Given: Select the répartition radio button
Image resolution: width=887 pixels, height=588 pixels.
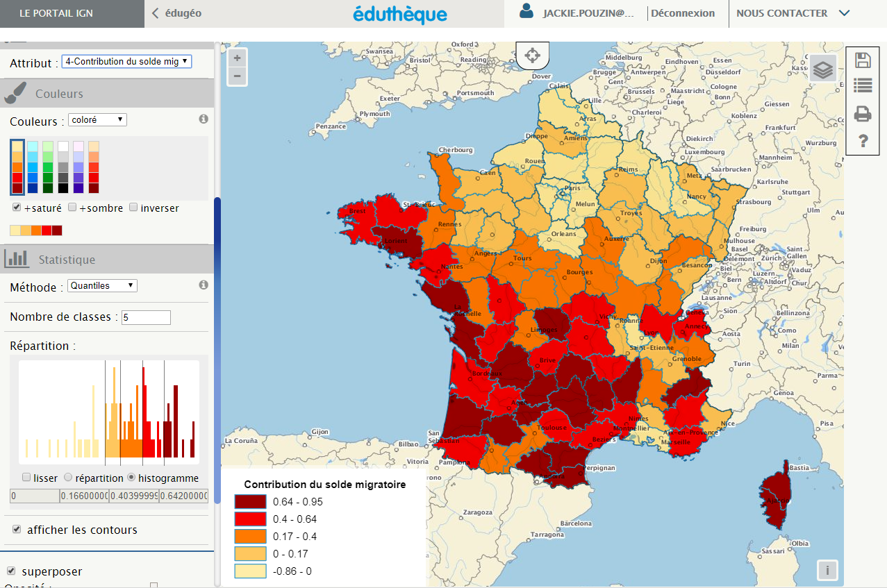Looking at the screenshot, I should [67, 478].
